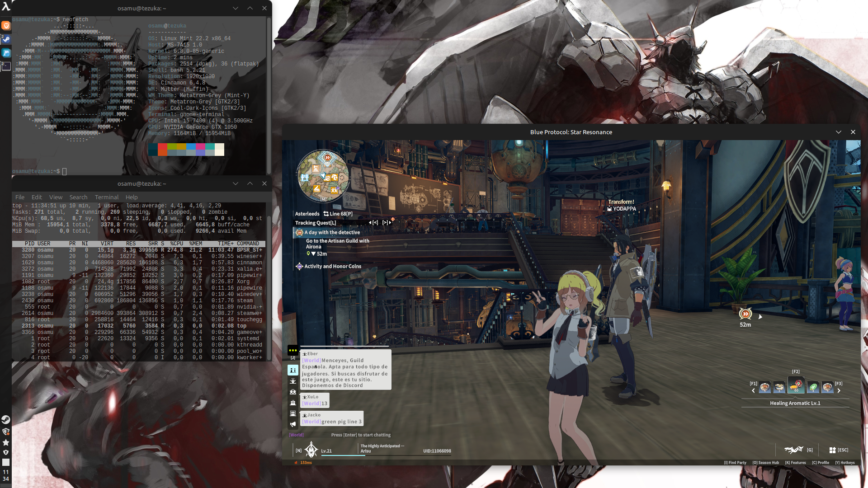Image resolution: width=868 pixels, height=488 pixels.
Task: Click the mount summon icon labeled [G]
Action: 794,450
